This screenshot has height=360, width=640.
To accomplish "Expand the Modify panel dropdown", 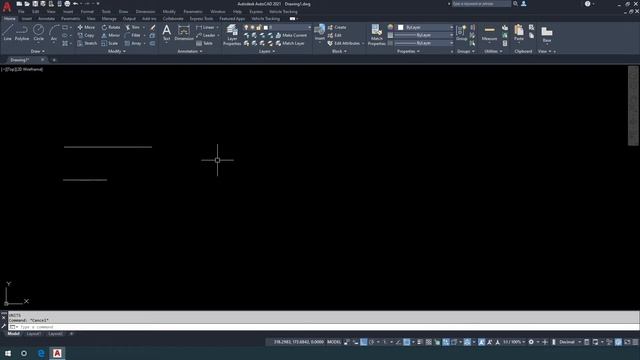I will (116, 51).
